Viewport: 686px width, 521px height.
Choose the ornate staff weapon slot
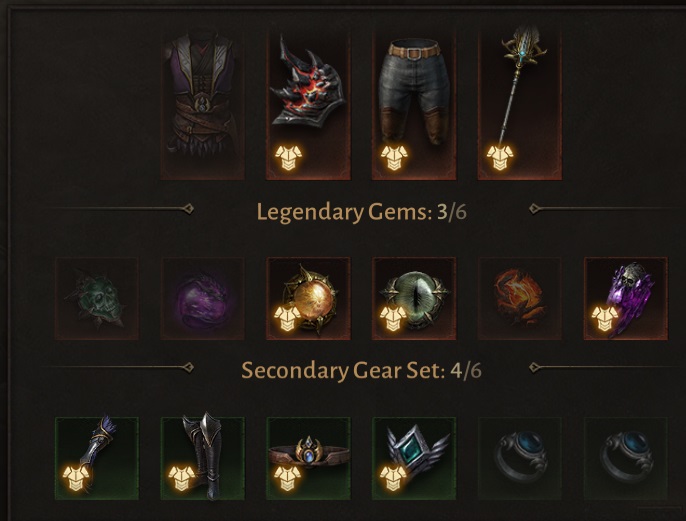[x=520, y=105]
